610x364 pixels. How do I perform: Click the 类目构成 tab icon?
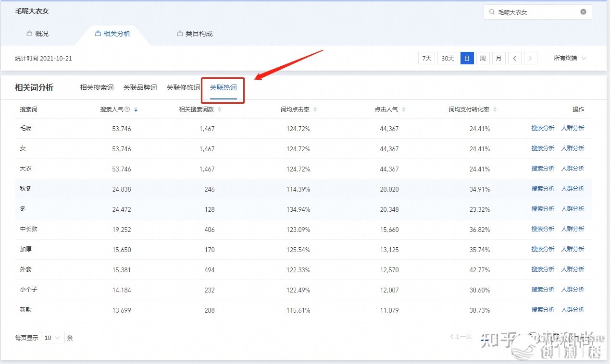(x=180, y=33)
